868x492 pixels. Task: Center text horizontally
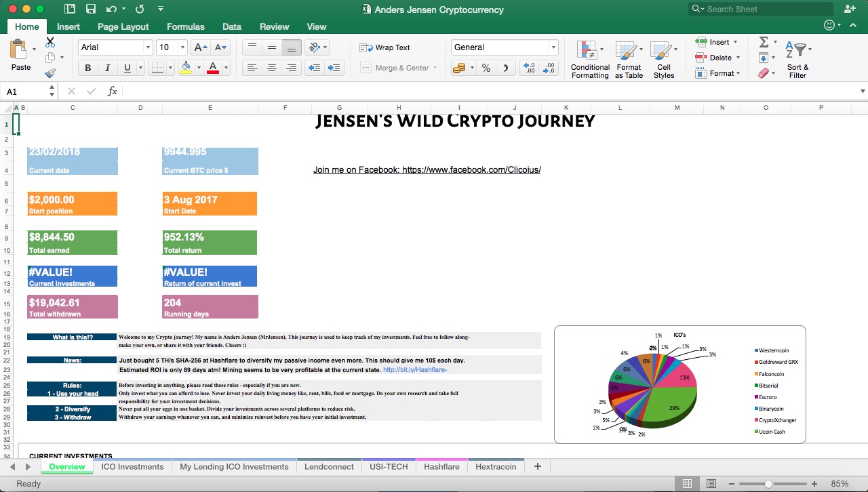[272, 68]
